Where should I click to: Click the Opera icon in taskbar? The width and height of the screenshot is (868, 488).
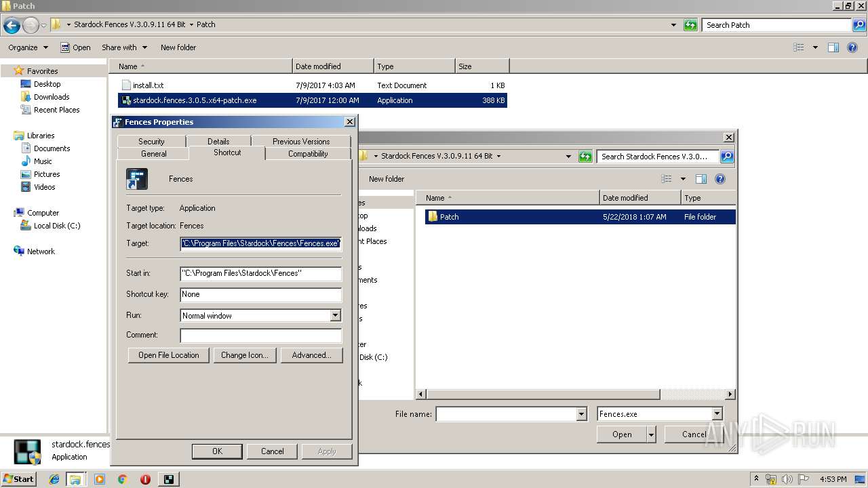(x=145, y=479)
